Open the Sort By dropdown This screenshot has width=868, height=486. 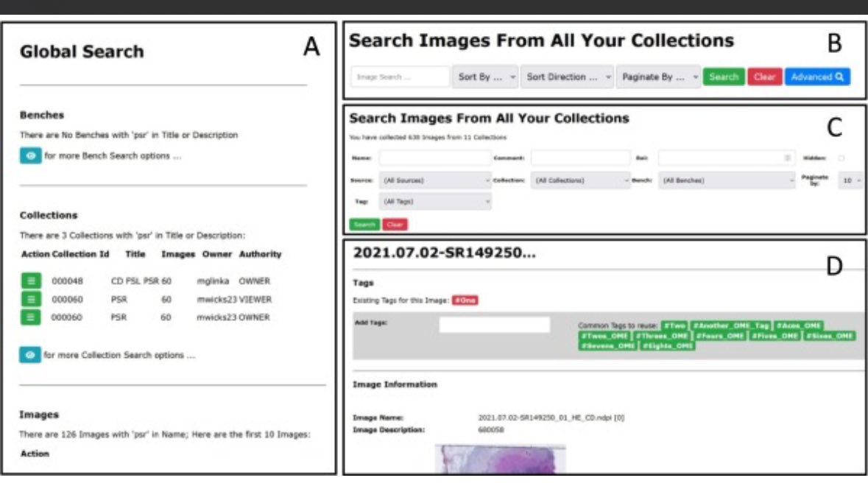(485, 77)
